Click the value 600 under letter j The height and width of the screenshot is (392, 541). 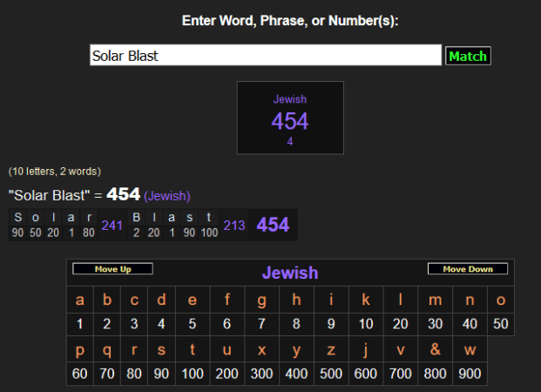tap(366, 374)
